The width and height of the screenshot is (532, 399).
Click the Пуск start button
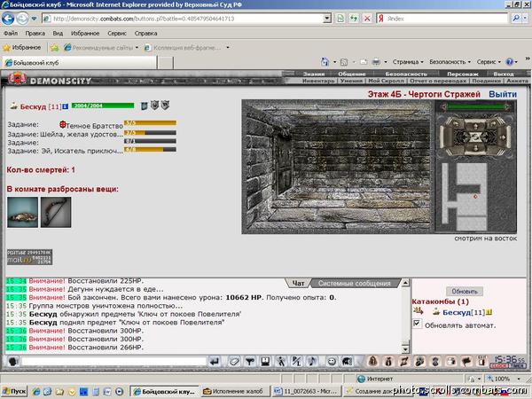[14, 392]
